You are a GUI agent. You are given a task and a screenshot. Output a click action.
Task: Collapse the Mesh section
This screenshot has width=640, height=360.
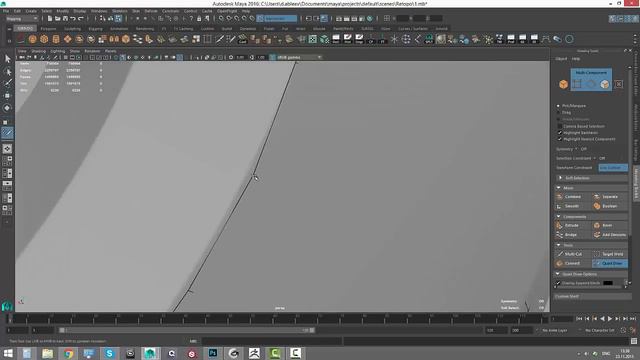[x=591, y=188]
